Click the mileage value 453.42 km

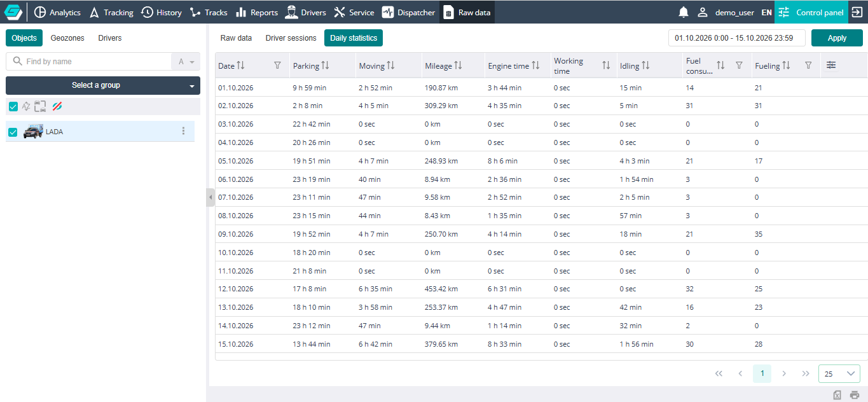[x=441, y=289]
